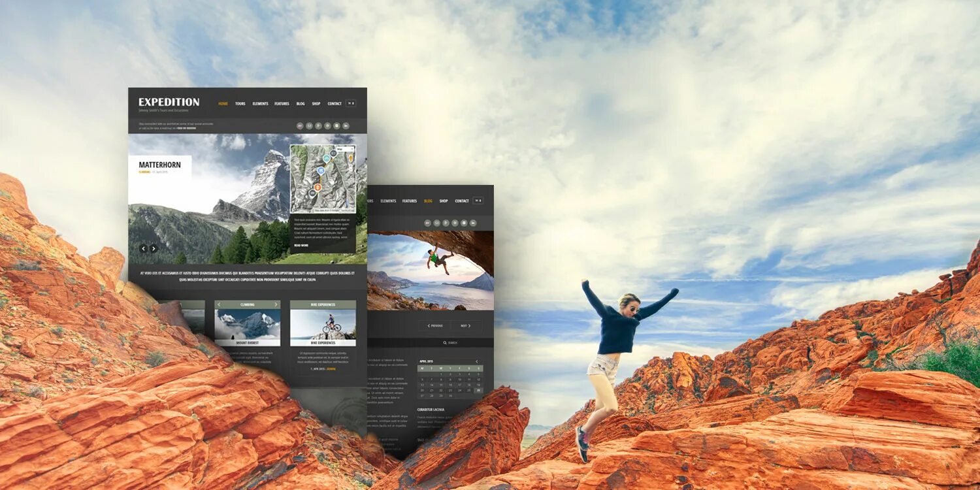
Task: Open the highlighted Home menu item
Action: [223, 103]
